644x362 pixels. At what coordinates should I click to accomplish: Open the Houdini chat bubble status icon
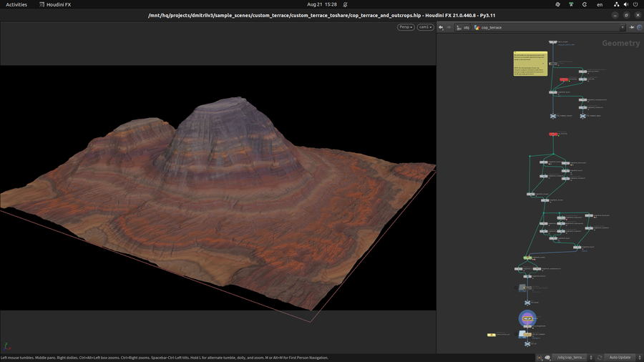pyautogui.click(x=547, y=357)
